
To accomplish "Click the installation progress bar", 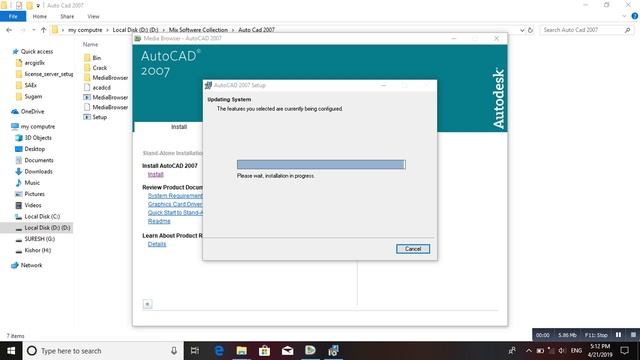I will (x=321, y=164).
